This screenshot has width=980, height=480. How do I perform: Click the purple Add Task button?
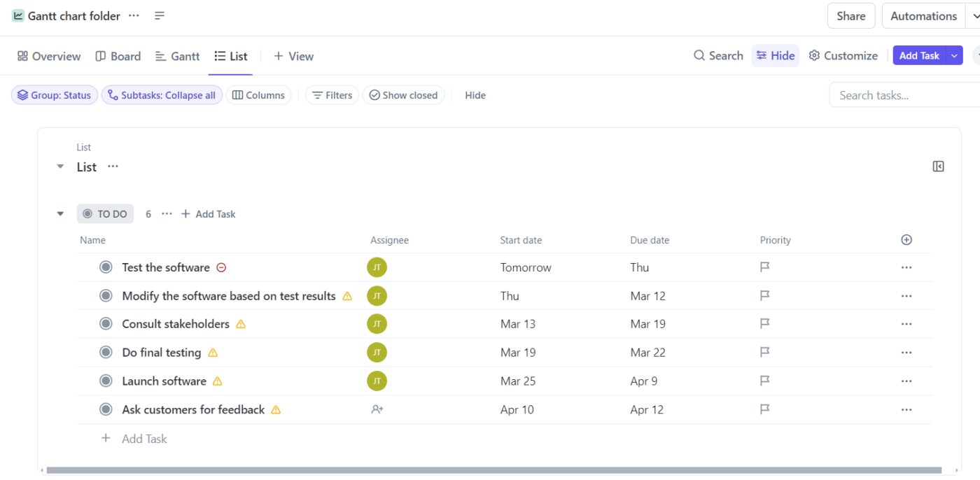(919, 56)
